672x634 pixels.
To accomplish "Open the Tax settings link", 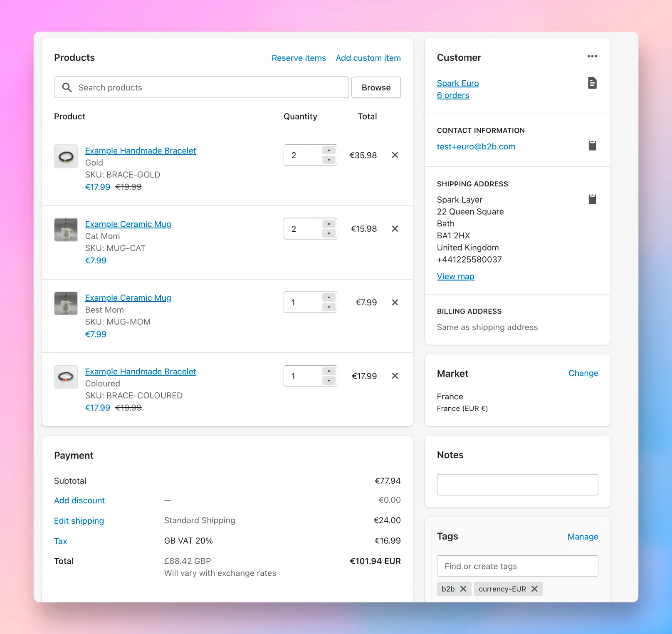I will (60, 541).
